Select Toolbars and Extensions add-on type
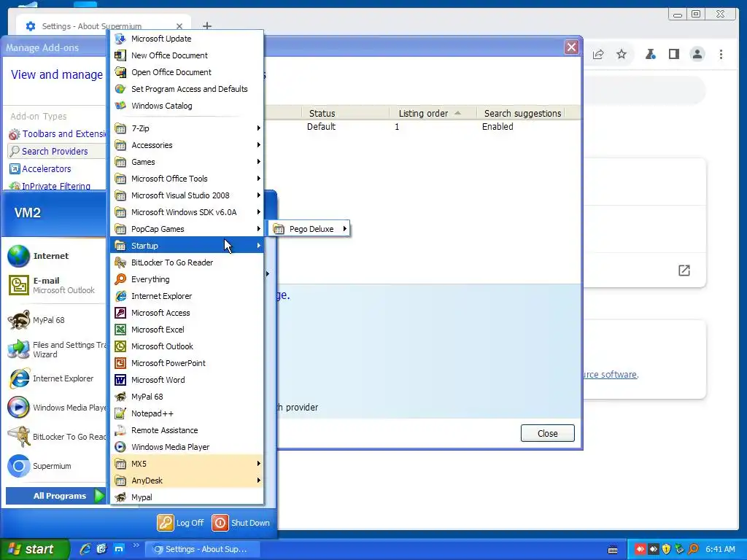Screen dimensions: 747x560 click(57, 134)
